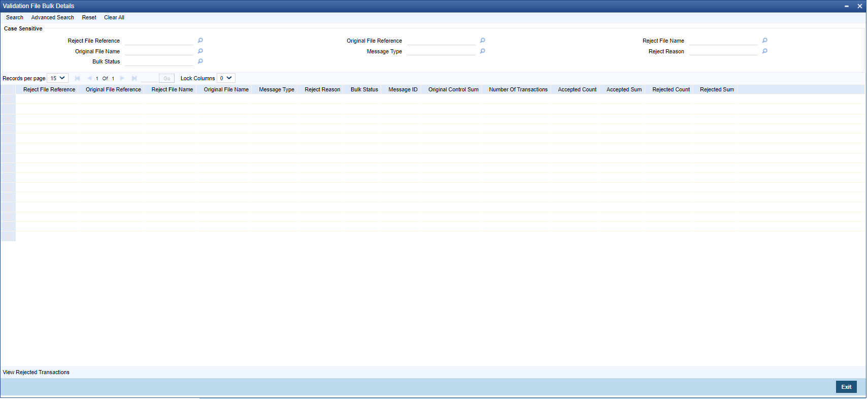This screenshot has height=399, width=868.
Task: Click the Accepted Sum column header
Action: point(624,89)
